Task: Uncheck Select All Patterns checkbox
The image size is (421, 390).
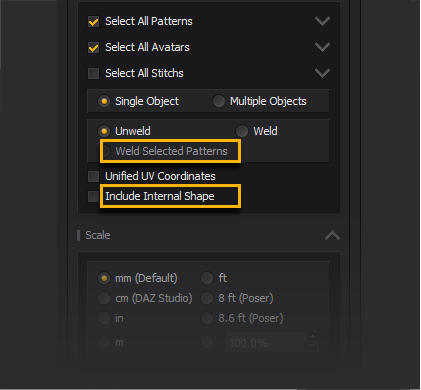Action: pyautogui.click(x=93, y=22)
